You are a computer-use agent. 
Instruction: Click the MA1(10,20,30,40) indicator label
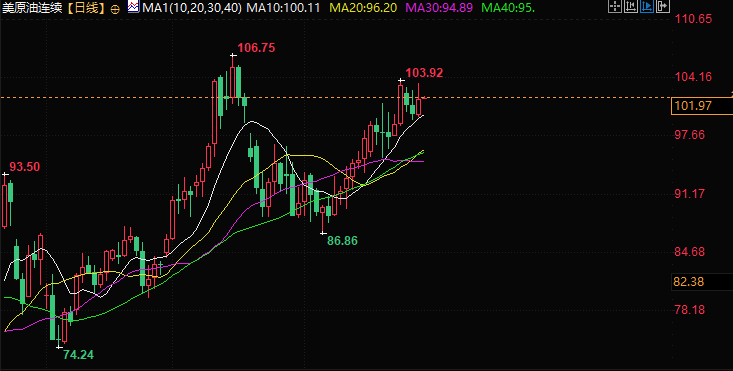192,7
